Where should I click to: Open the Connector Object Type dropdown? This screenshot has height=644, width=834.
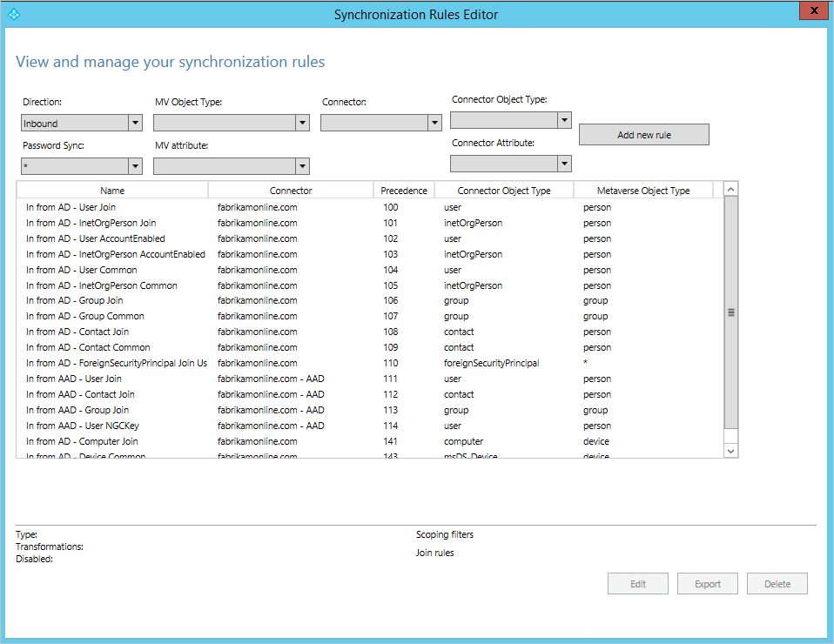click(564, 119)
